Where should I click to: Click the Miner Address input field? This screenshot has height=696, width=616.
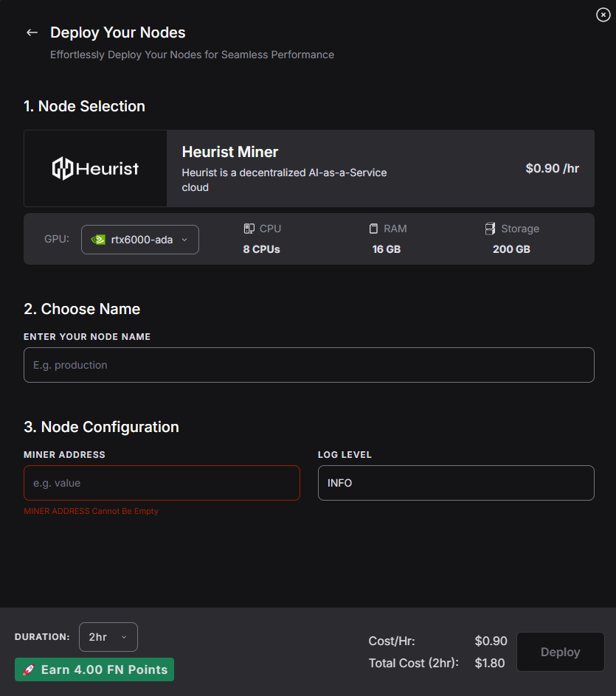click(x=162, y=483)
